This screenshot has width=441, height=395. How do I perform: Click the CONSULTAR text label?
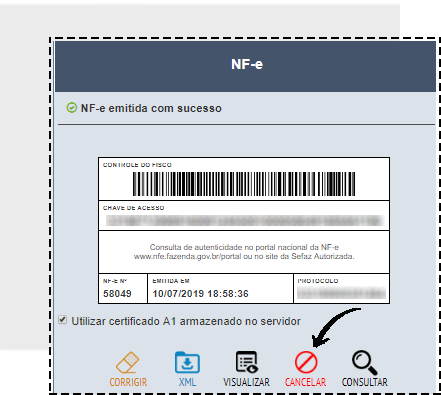[365, 382]
